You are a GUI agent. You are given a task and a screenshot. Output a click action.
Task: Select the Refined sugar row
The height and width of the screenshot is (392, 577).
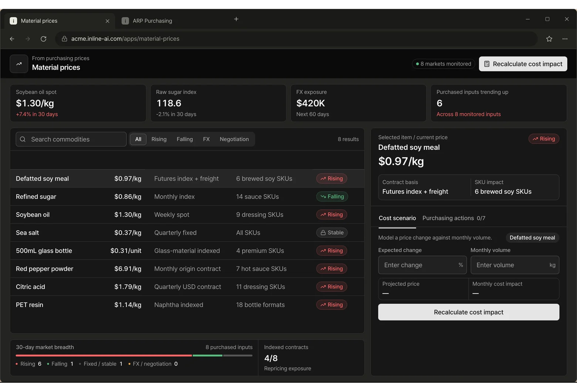pyautogui.click(x=187, y=197)
